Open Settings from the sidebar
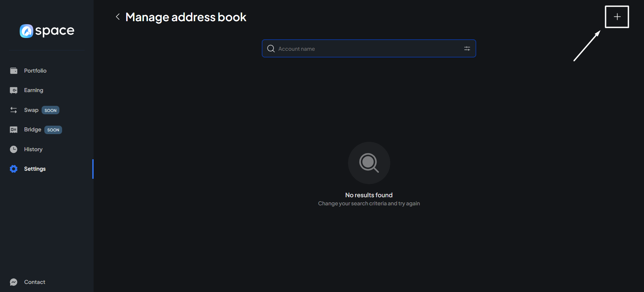Viewport: 644px width, 292px height. coord(35,169)
